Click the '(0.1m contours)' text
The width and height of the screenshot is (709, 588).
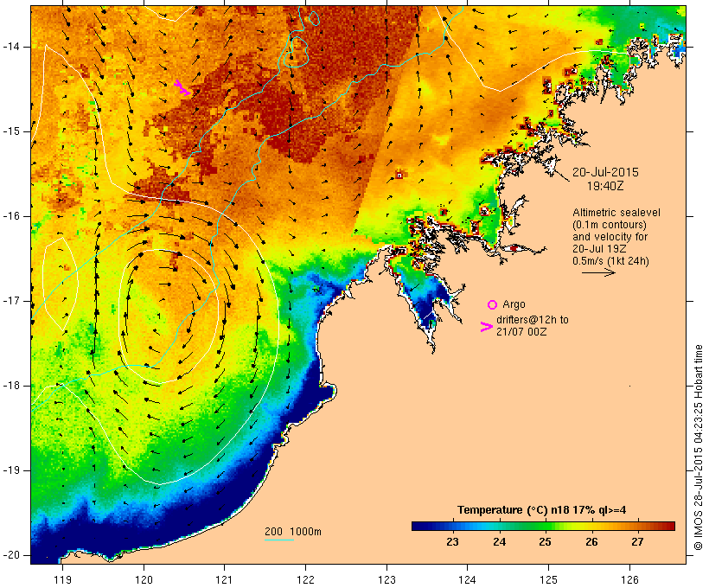point(610,225)
